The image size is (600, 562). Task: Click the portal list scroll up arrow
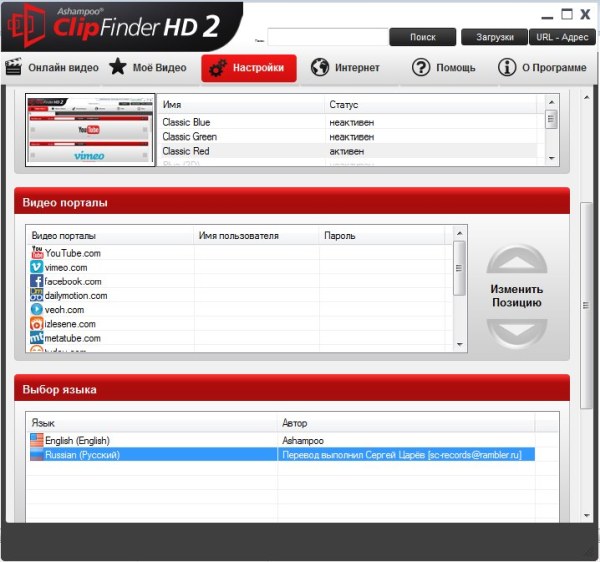click(460, 233)
